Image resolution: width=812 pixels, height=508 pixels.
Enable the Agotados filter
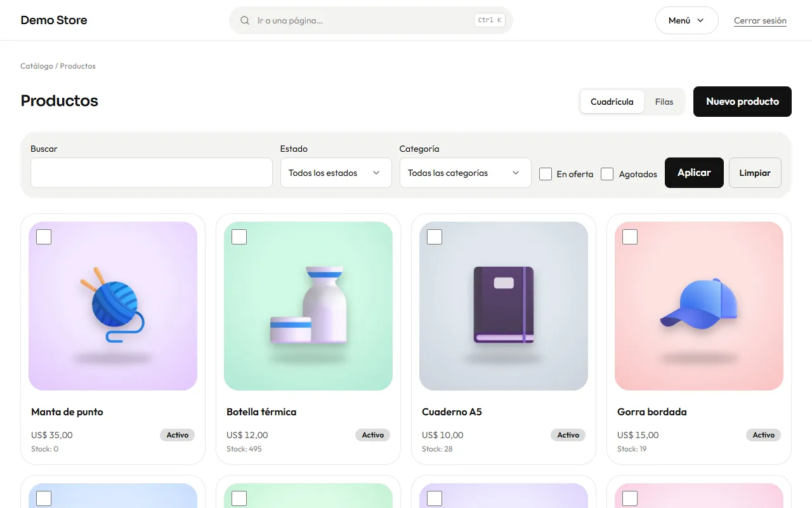pyautogui.click(x=607, y=174)
